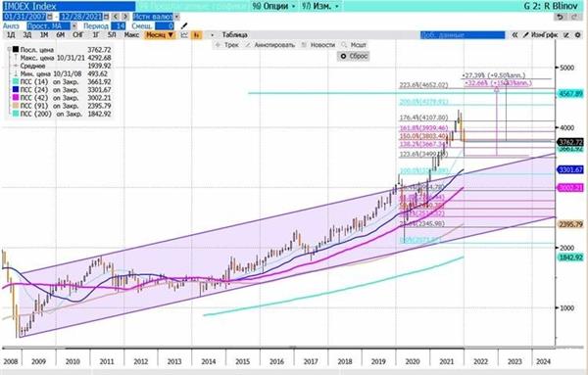
Task: Select the 6М range tab
Action: point(61,35)
